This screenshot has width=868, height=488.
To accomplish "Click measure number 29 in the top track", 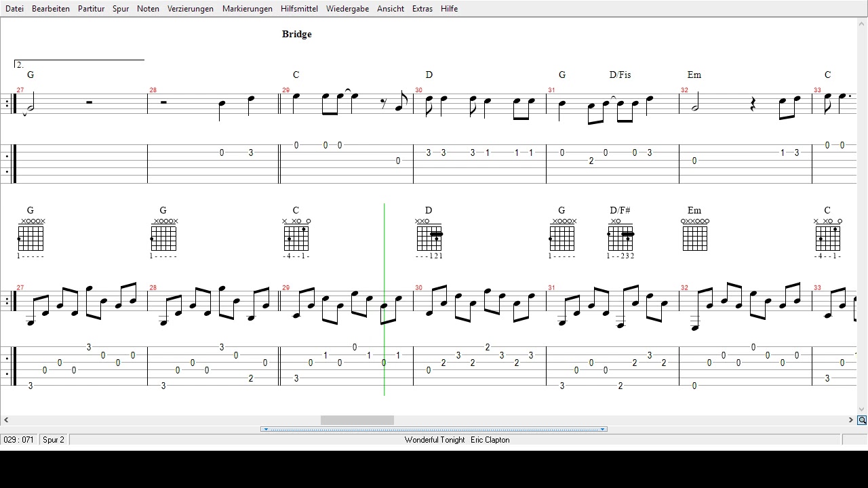I will coord(286,90).
